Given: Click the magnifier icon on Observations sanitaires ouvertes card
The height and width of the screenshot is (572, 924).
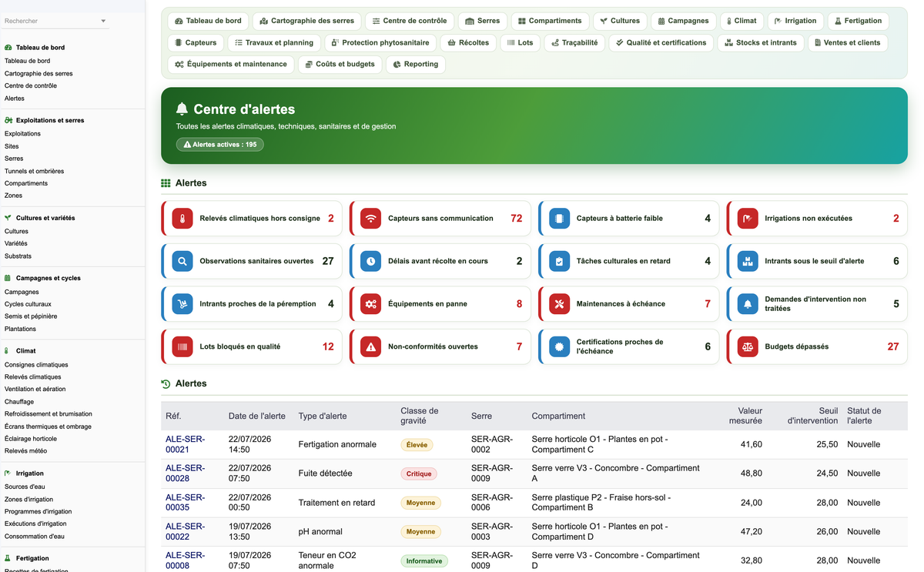Looking at the screenshot, I should [182, 261].
